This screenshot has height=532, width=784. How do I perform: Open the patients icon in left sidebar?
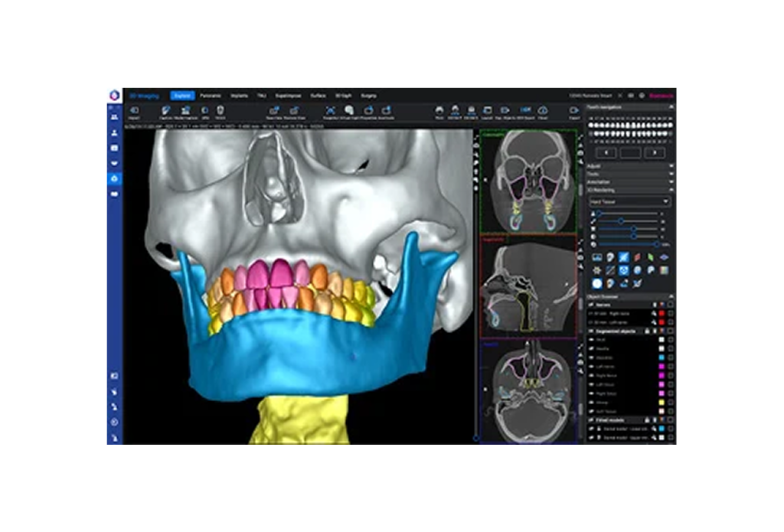coord(114,117)
